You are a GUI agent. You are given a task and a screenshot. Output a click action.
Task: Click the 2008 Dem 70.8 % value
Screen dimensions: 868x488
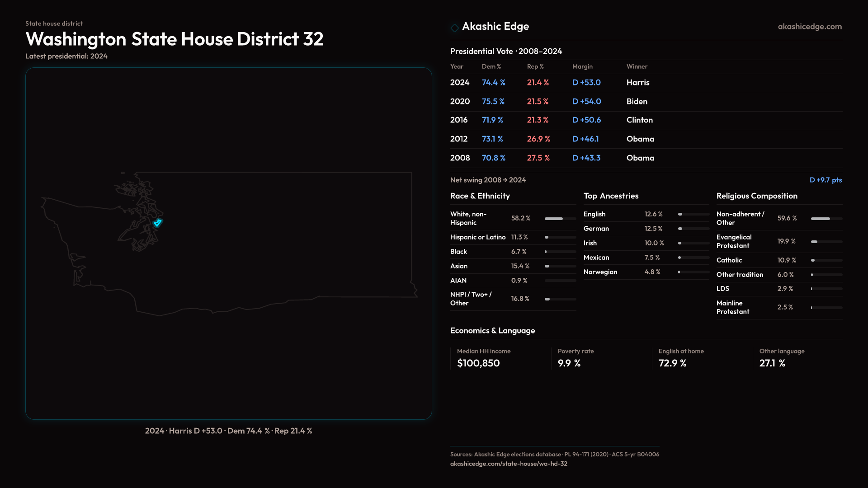pos(493,158)
